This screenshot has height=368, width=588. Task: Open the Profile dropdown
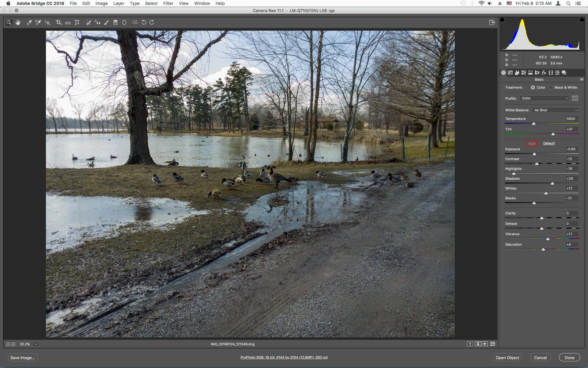(544, 98)
